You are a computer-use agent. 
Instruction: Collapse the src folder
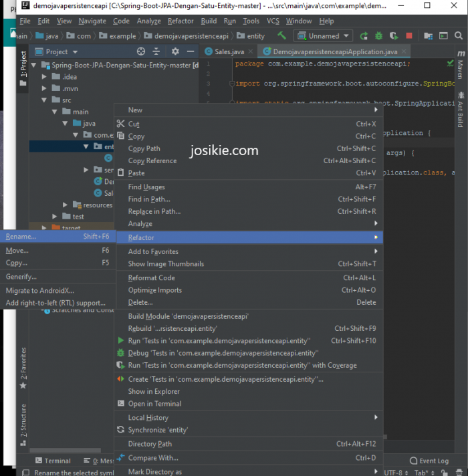[44, 100]
